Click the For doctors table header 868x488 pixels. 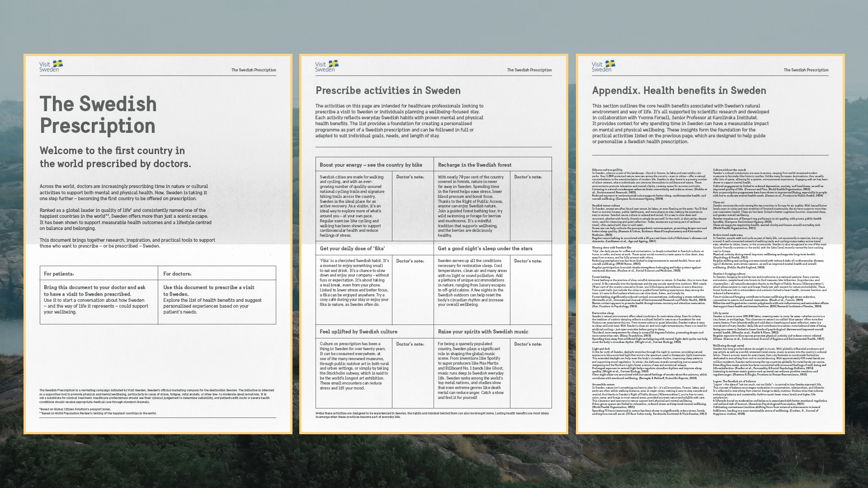pos(177,274)
